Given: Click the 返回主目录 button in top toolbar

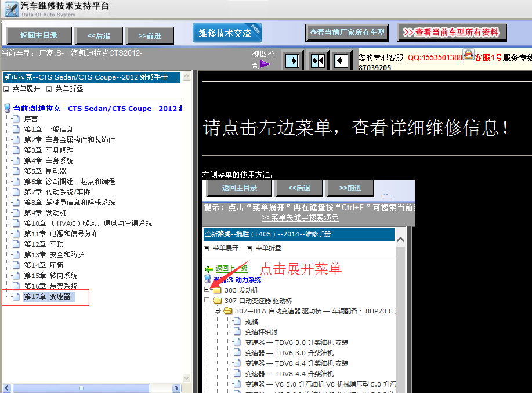Looking at the screenshot, I should pos(39,35).
